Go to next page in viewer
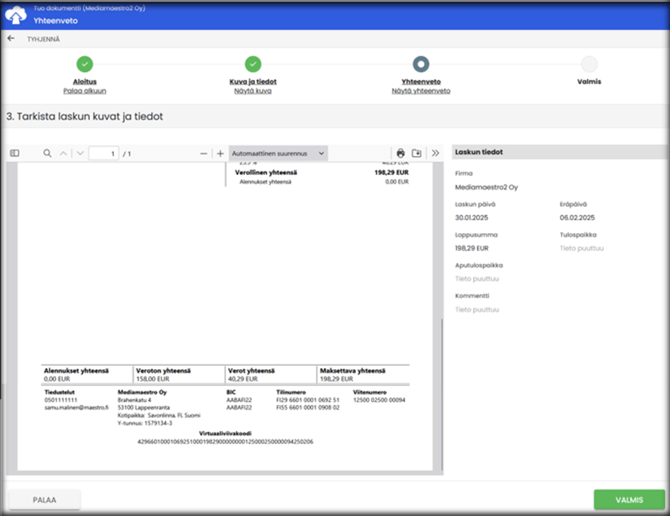 (79, 153)
